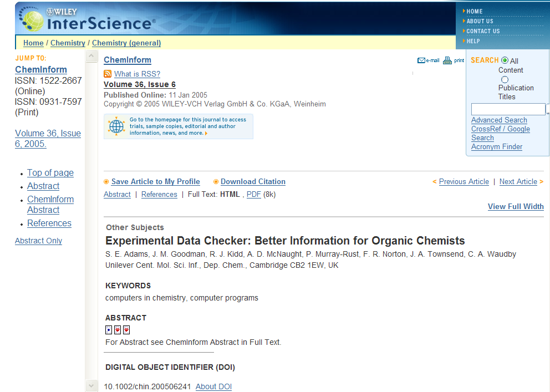
Task: Select the Publication Titles radio button
Action: pyautogui.click(x=505, y=79)
